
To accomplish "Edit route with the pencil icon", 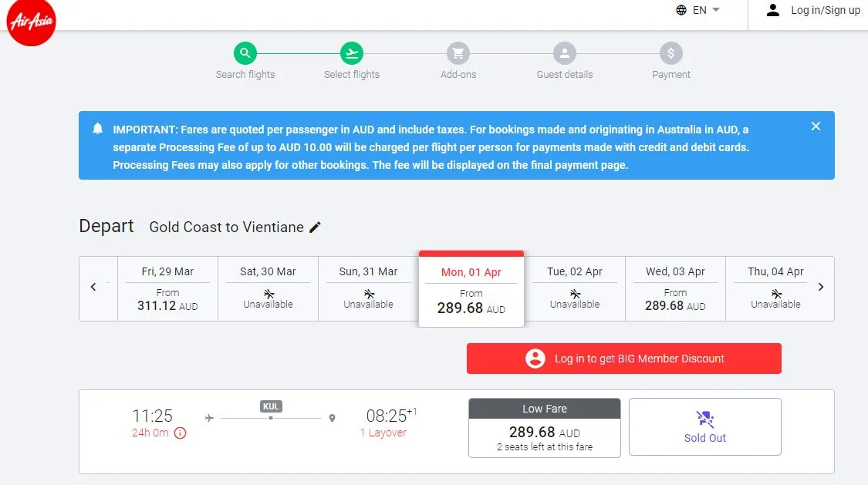I will (x=315, y=227).
